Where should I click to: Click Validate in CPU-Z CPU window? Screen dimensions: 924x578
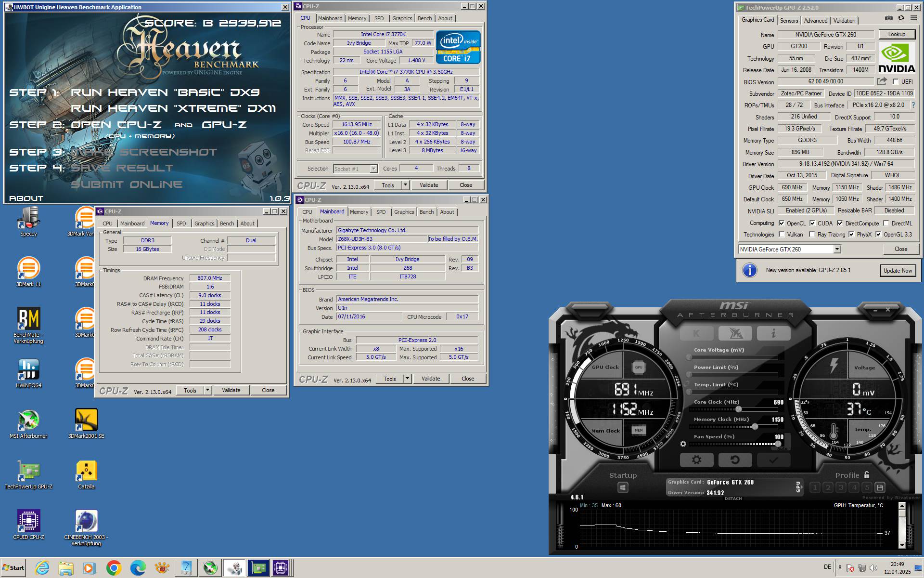point(429,185)
